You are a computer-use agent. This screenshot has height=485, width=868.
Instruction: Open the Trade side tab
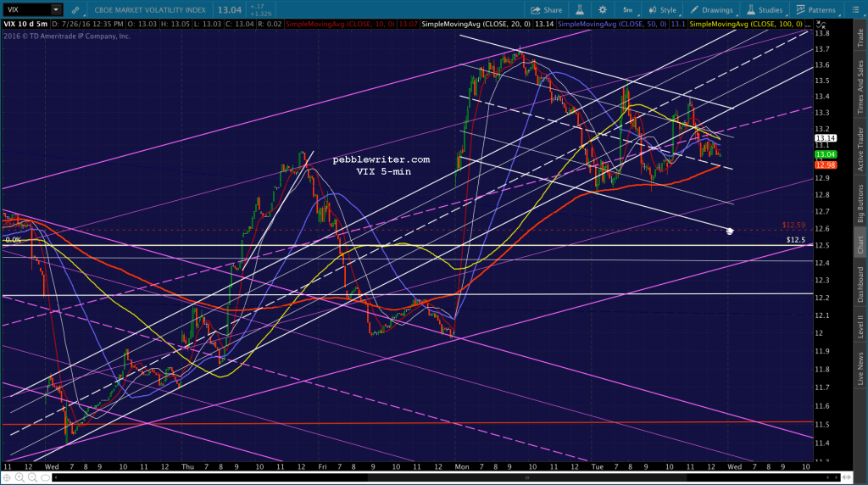[x=860, y=37]
